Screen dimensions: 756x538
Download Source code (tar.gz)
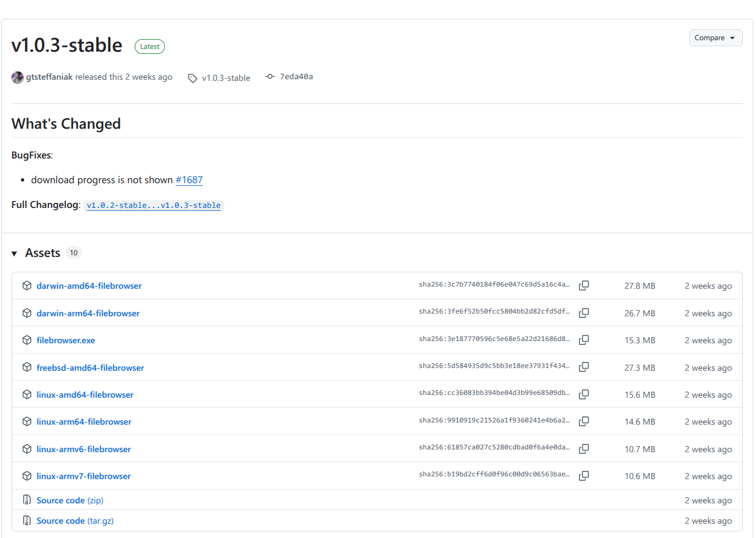(x=75, y=521)
